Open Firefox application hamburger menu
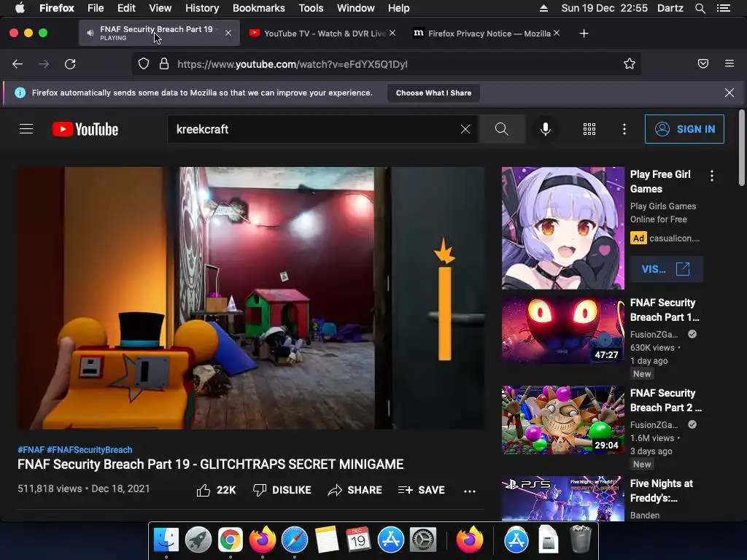Viewport: 747px width, 560px height. (729, 64)
